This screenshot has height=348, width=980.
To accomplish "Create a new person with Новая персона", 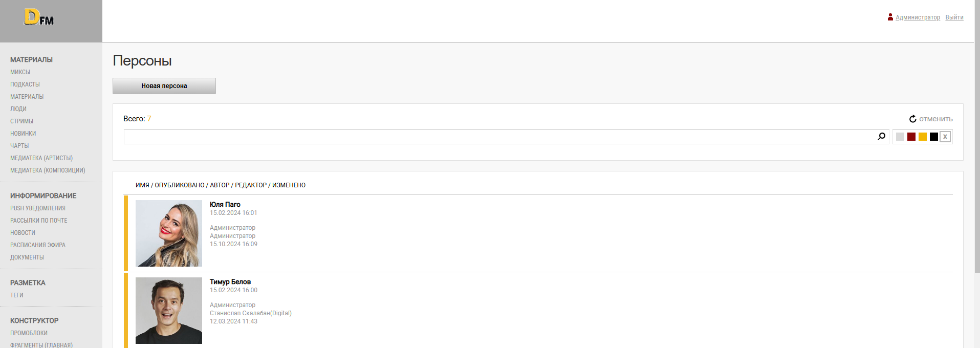I will point(164,86).
